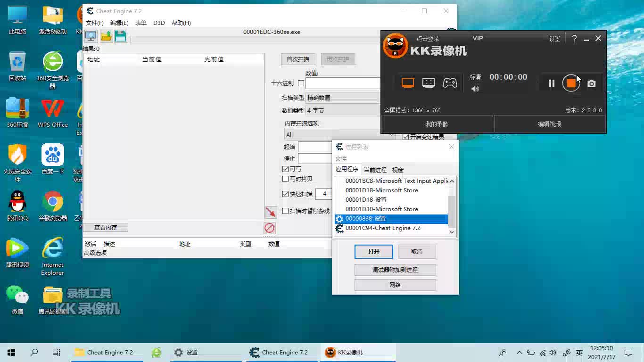Image resolution: width=644 pixels, height=362 pixels.
Task: Open 表单 menu in Cheat Engine
Action: [141, 23]
